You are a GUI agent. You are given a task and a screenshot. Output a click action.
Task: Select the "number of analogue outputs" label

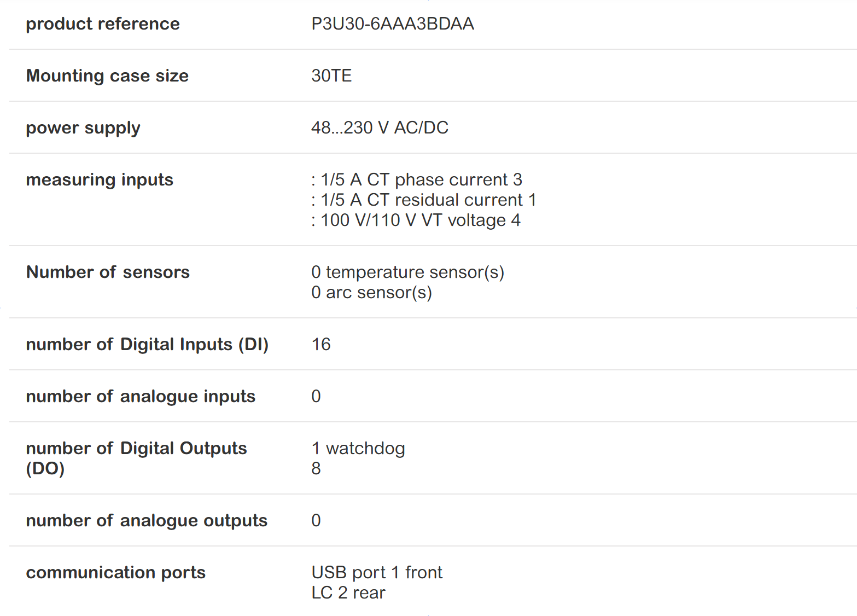point(147,520)
